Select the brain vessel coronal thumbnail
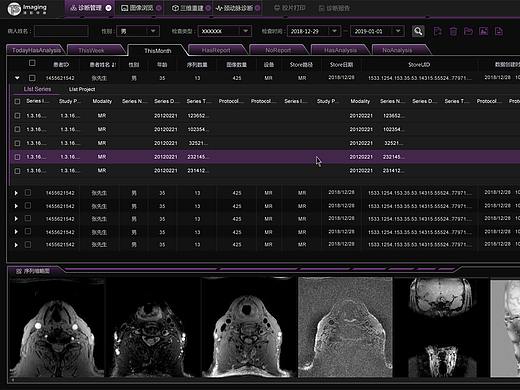Screen dimensions: 520x390 [441, 327]
